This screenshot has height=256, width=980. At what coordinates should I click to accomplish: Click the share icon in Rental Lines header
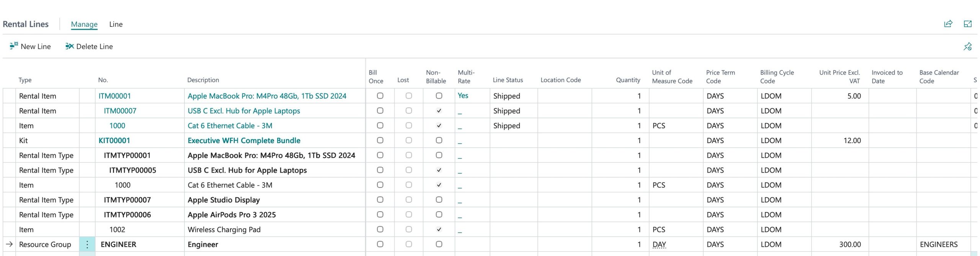948,24
